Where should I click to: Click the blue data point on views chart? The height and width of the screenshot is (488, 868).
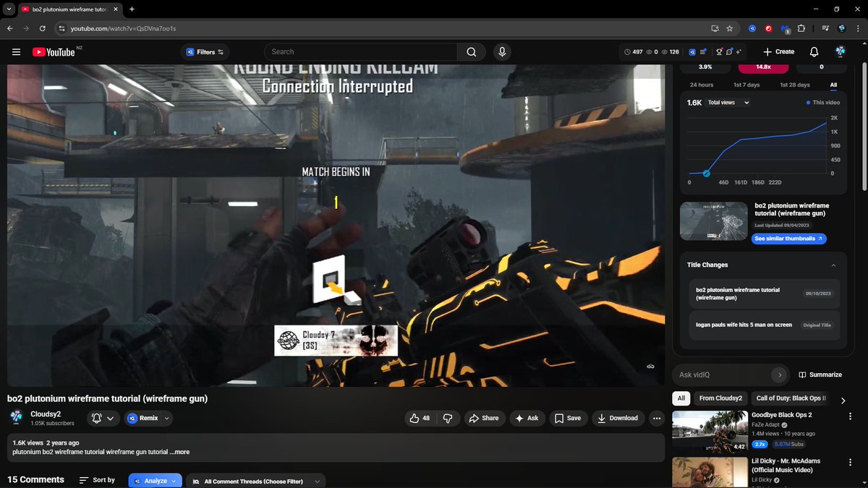coord(707,174)
